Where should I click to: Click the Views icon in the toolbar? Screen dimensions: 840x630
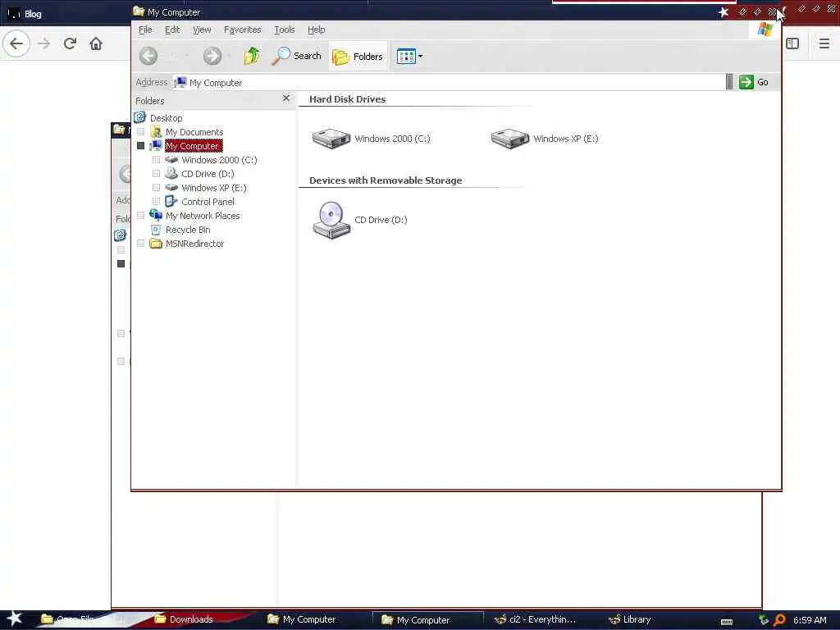[x=406, y=57]
